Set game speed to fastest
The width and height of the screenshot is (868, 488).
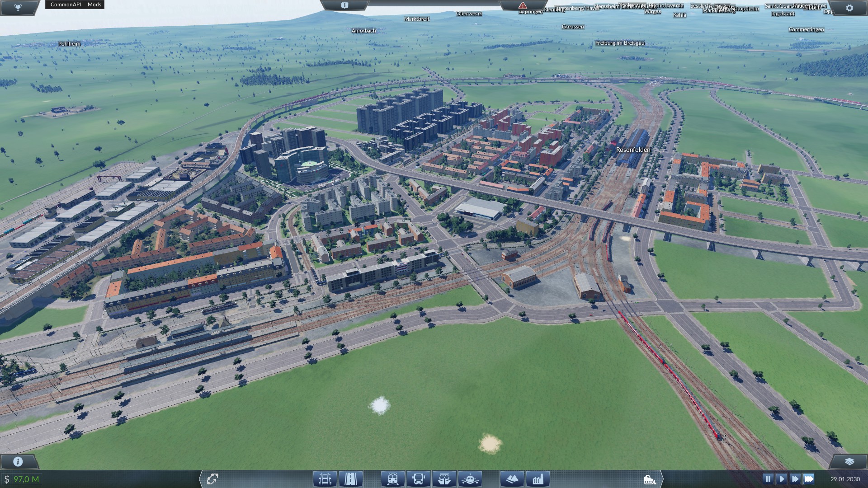[809, 479]
